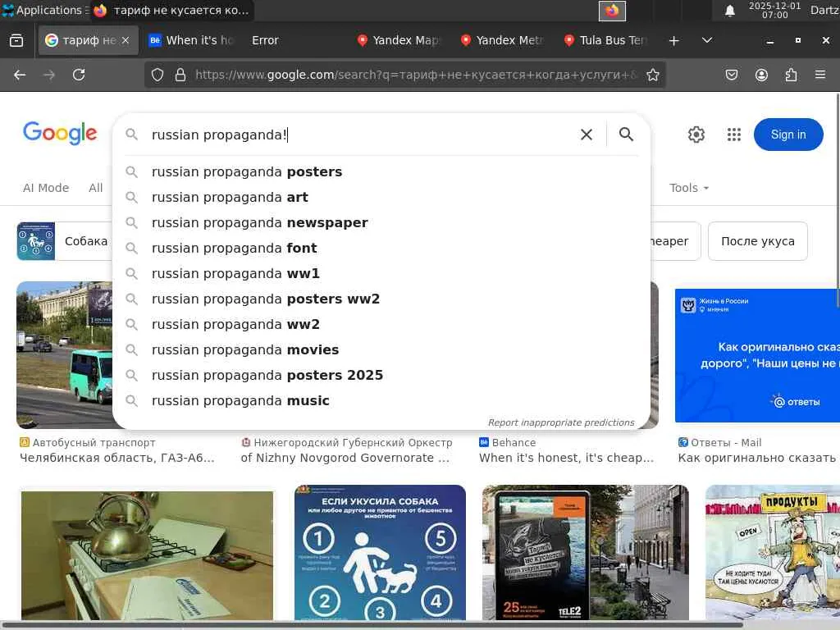Click the system clock date display
The image size is (840, 630).
774,10
